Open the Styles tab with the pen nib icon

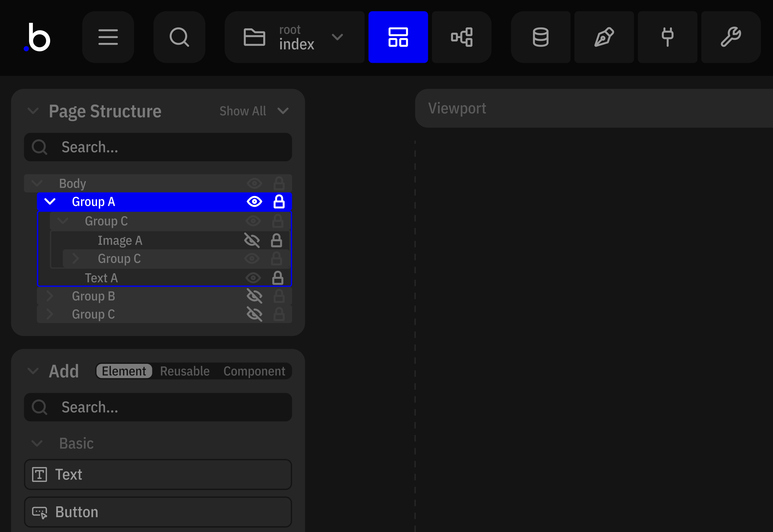pos(604,37)
